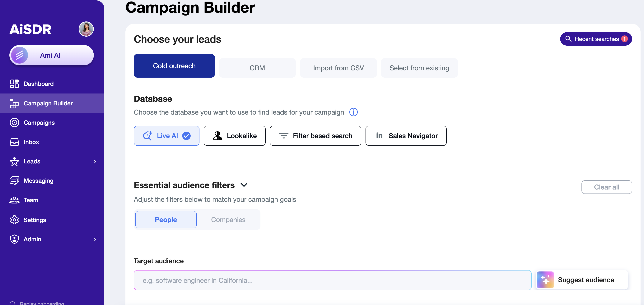
Task: Click the Ami AI striped circle icon
Action: point(20,55)
